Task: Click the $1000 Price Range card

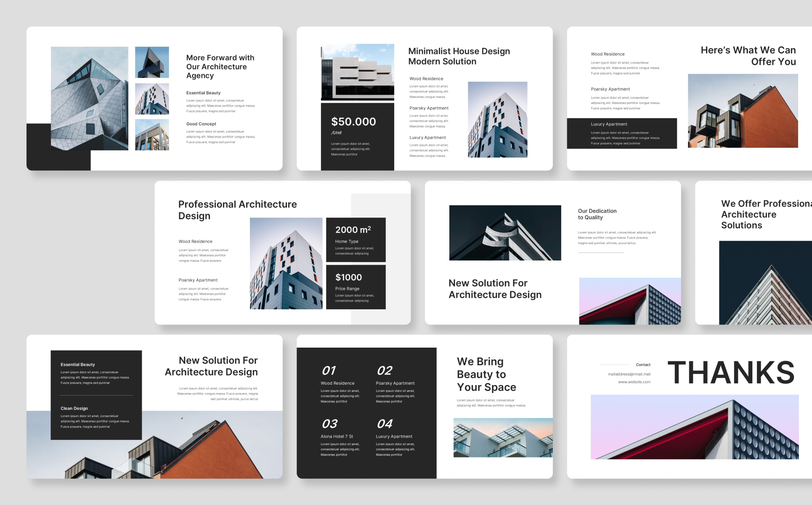Action: pos(356,287)
